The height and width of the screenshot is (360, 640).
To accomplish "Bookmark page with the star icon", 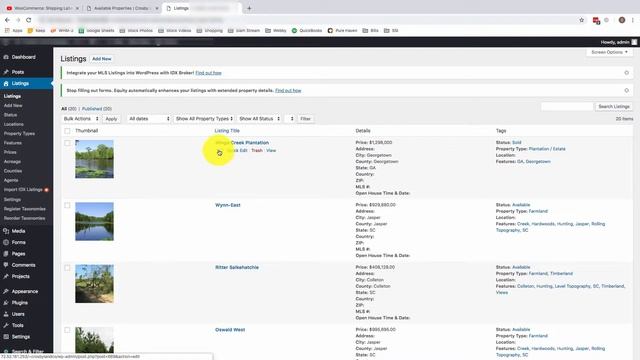I will 582,20.
